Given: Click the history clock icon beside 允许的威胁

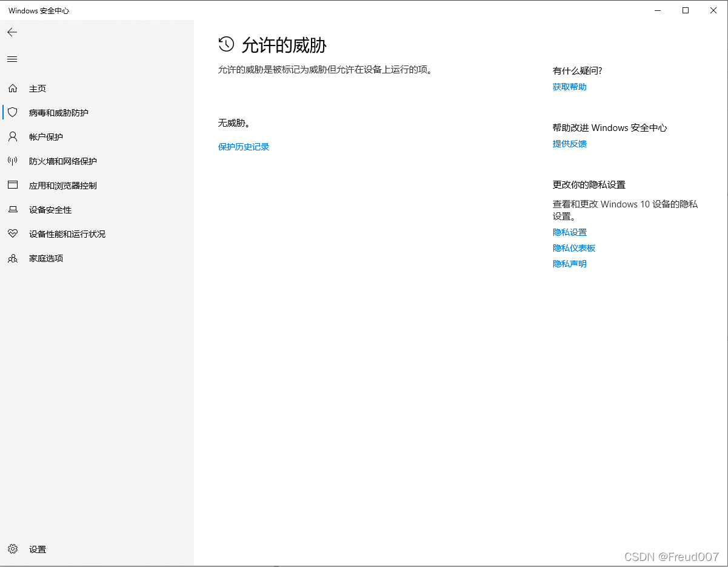Looking at the screenshot, I should (x=226, y=44).
